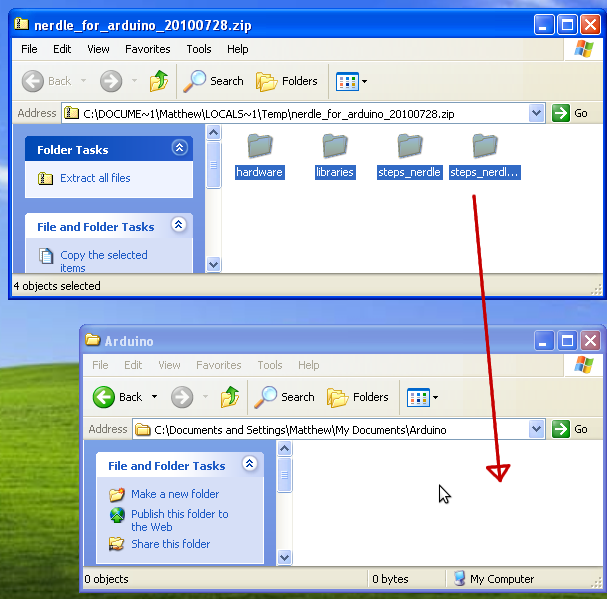Click the Copy selected items page icon
The height and width of the screenshot is (599, 607).
coord(46,256)
